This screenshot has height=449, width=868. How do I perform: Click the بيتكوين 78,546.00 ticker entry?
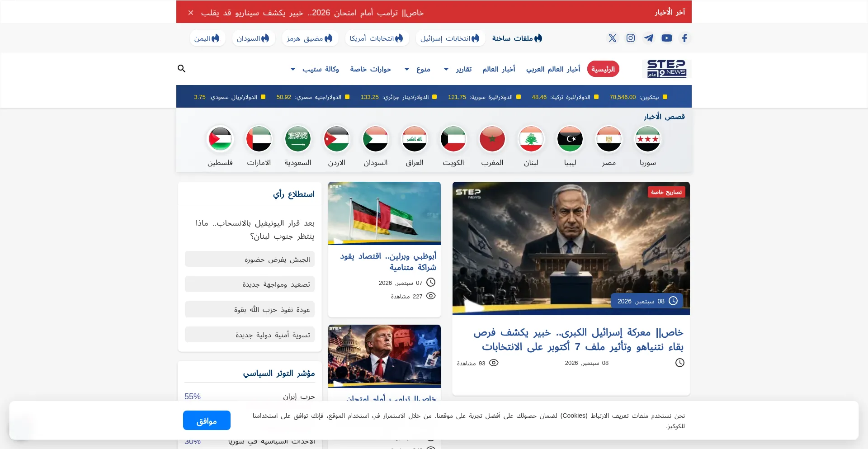[x=638, y=97]
